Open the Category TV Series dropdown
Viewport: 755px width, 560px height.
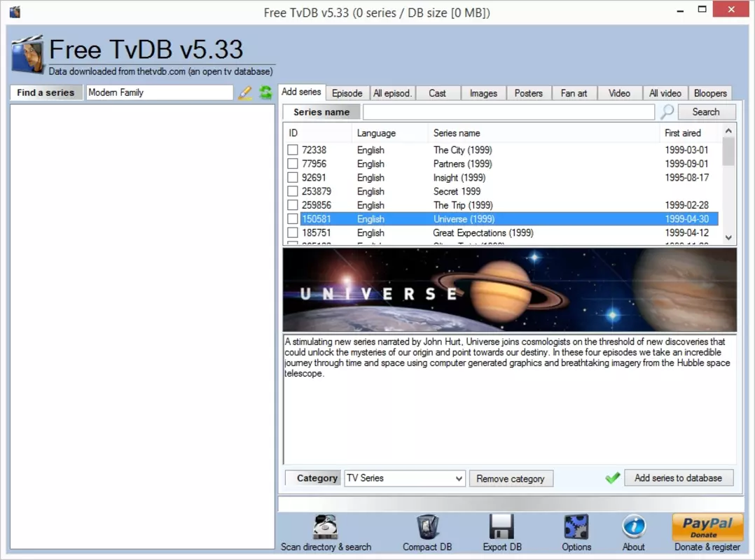pos(405,478)
